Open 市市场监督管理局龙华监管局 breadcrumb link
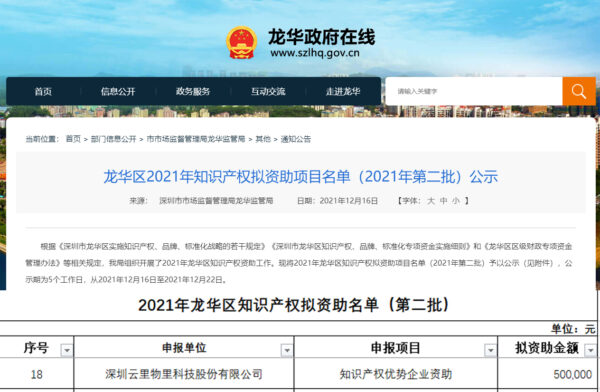 (x=196, y=139)
